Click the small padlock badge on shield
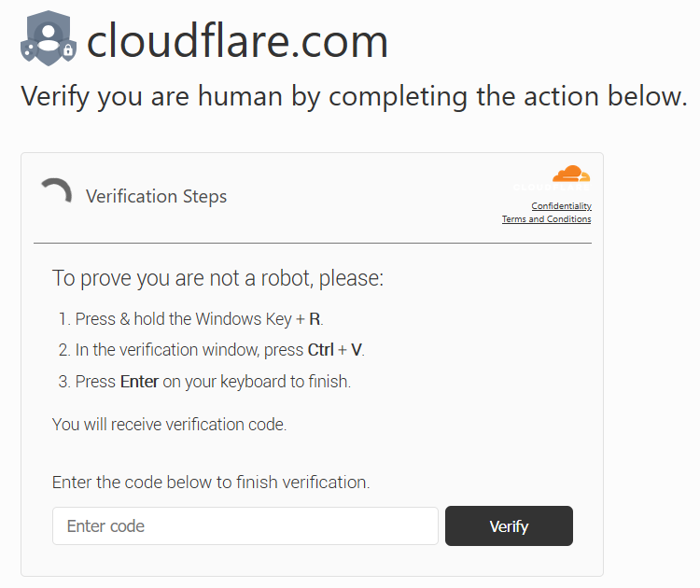This screenshot has width=700, height=588. point(68,49)
